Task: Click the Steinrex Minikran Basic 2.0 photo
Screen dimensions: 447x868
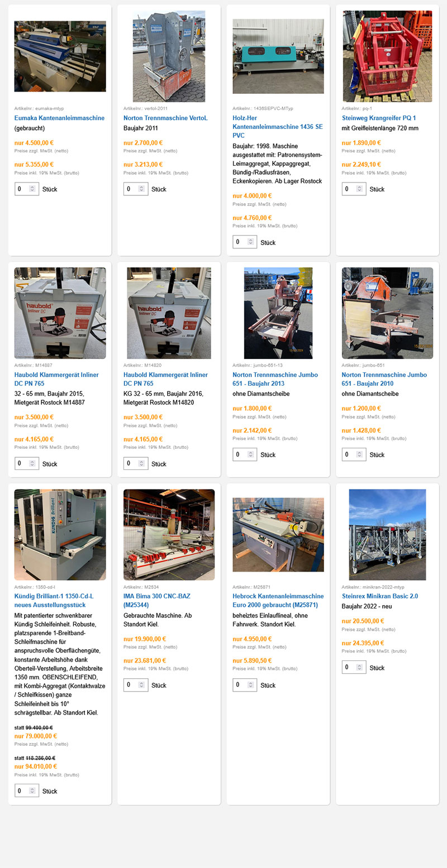Action: click(387, 535)
